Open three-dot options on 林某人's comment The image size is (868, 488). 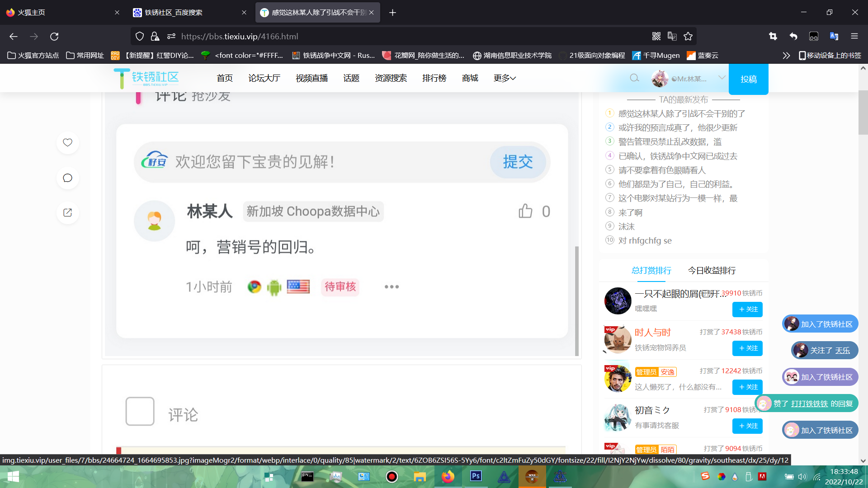click(392, 286)
